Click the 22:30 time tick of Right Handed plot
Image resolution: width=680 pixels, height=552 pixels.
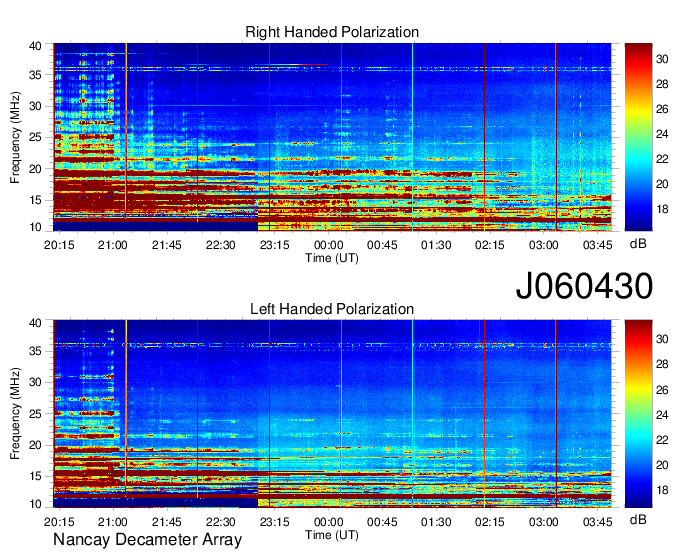pyautogui.click(x=220, y=245)
